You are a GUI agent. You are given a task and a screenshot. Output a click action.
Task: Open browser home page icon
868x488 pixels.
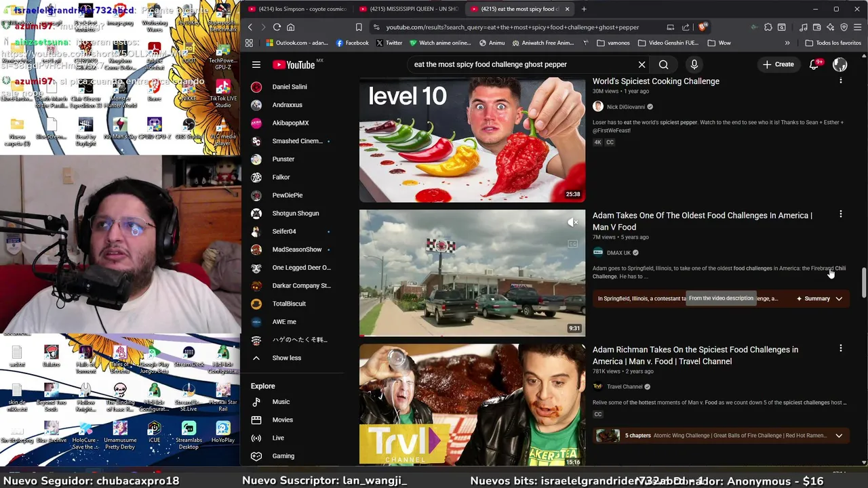[290, 27]
